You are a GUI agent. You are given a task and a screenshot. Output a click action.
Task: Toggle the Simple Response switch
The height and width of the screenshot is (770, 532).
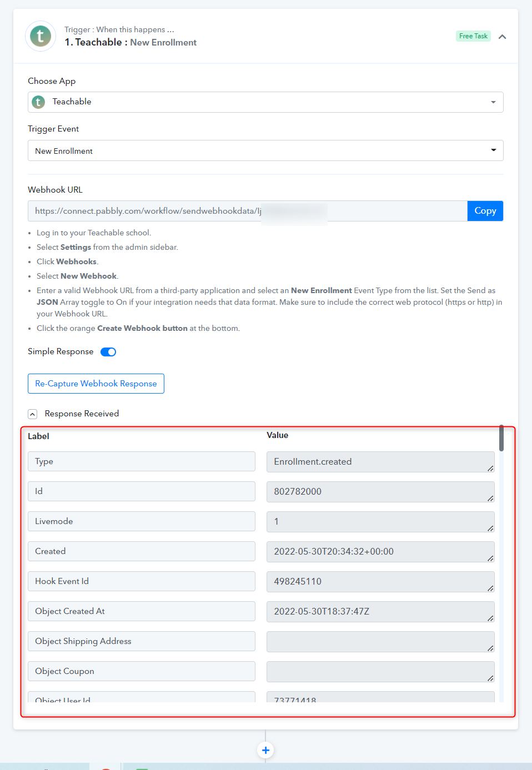click(x=108, y=352)
